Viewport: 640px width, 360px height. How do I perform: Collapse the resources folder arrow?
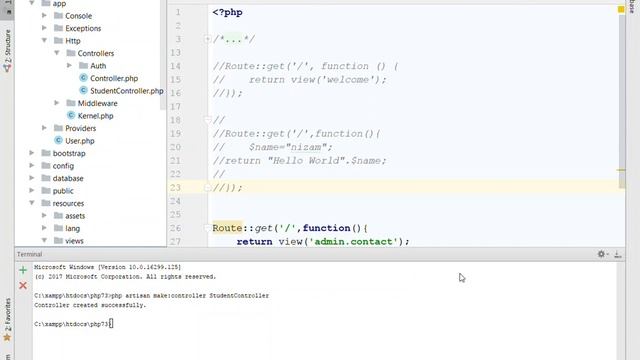(x=32, y=203)
